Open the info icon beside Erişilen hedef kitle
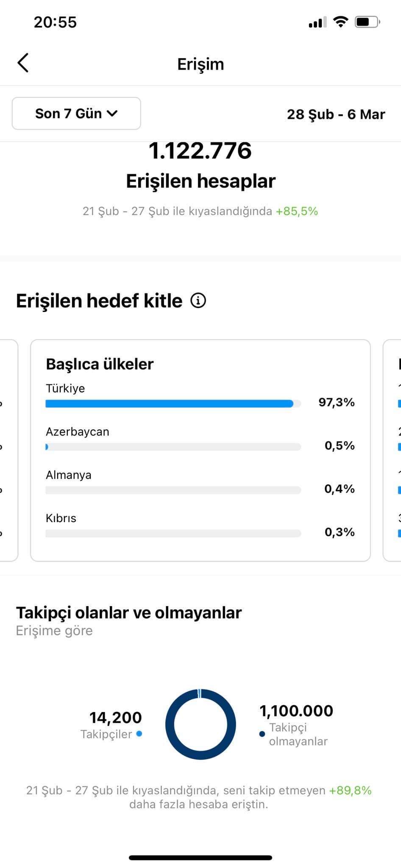The image size is (401, 868). (198, 300)
